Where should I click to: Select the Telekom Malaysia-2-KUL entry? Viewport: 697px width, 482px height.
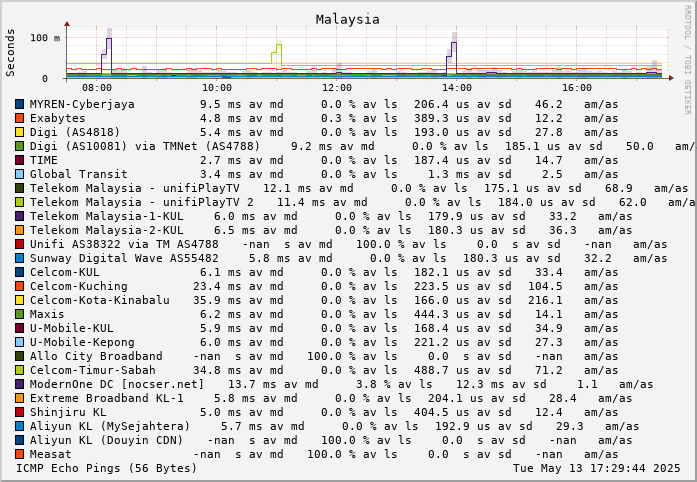(323, 230)
